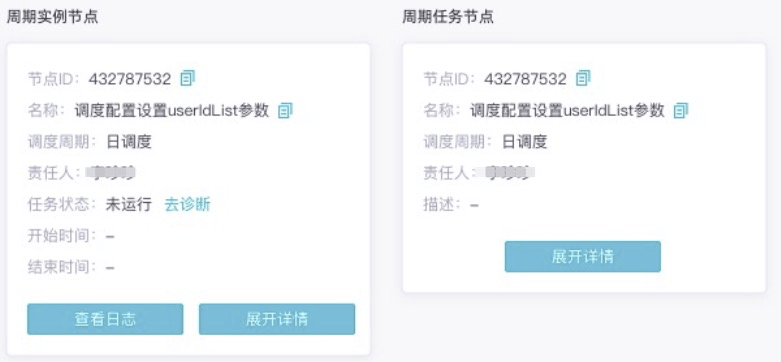
Task: Click the 周期任务节点 section heading
Action: click(448, 17)
